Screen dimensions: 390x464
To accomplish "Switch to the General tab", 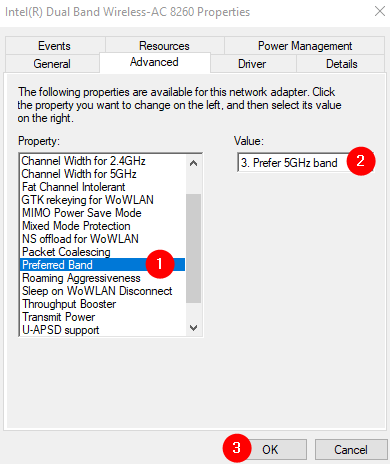I will (52, 64).
